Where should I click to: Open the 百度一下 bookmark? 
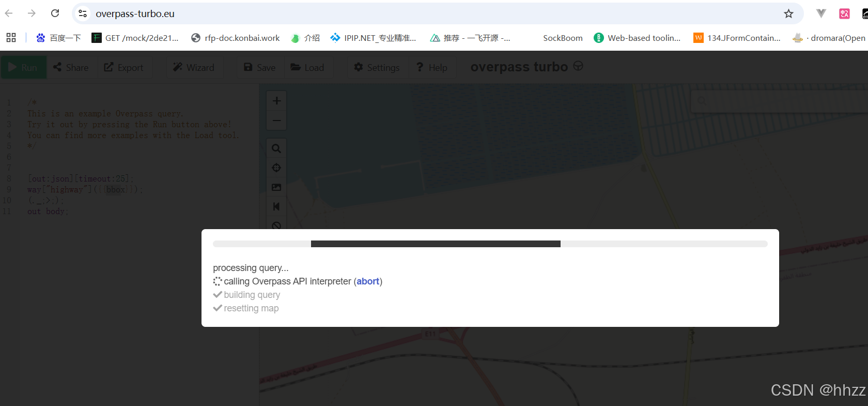pyautogui.click(x=59, y=38)
